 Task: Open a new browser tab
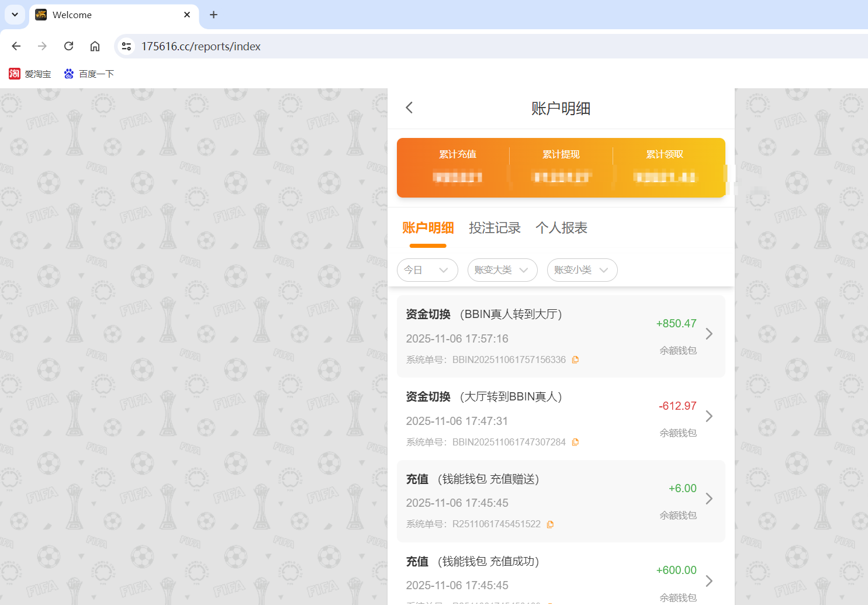coord(213,15)
